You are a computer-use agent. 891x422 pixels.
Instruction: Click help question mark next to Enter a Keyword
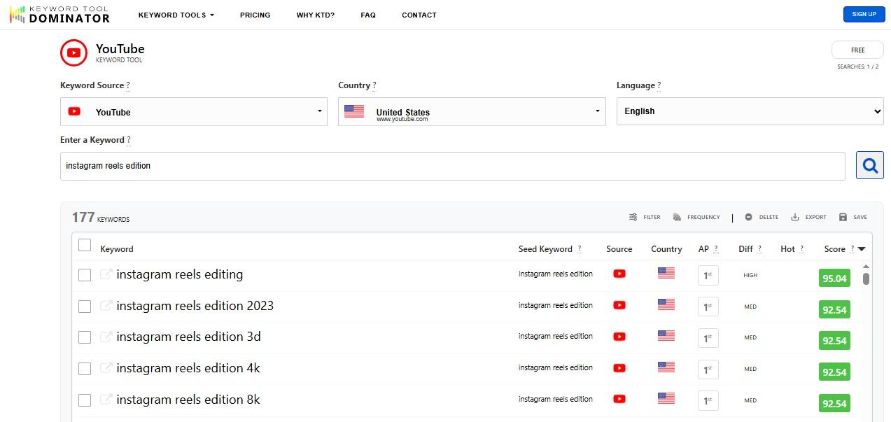point(129,140)
